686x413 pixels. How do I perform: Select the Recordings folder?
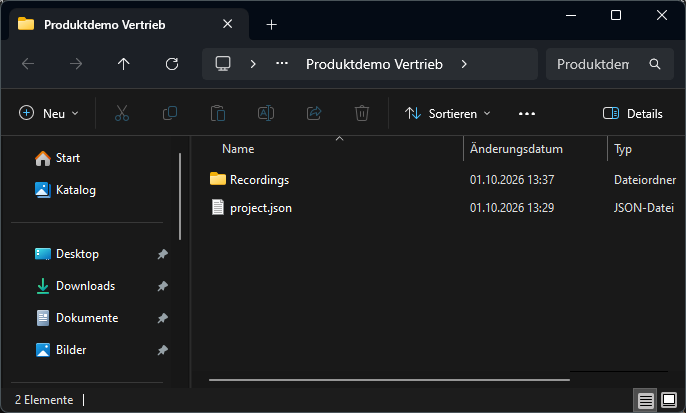pyautogui.click(x=259, y=180)
